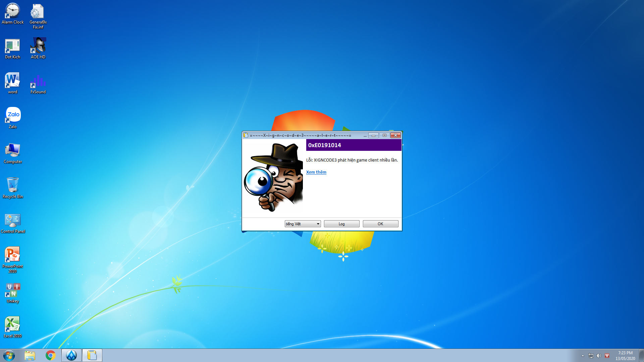Click the Recycle Bin icon
The image size is (644, 362).
pos(12,188)
